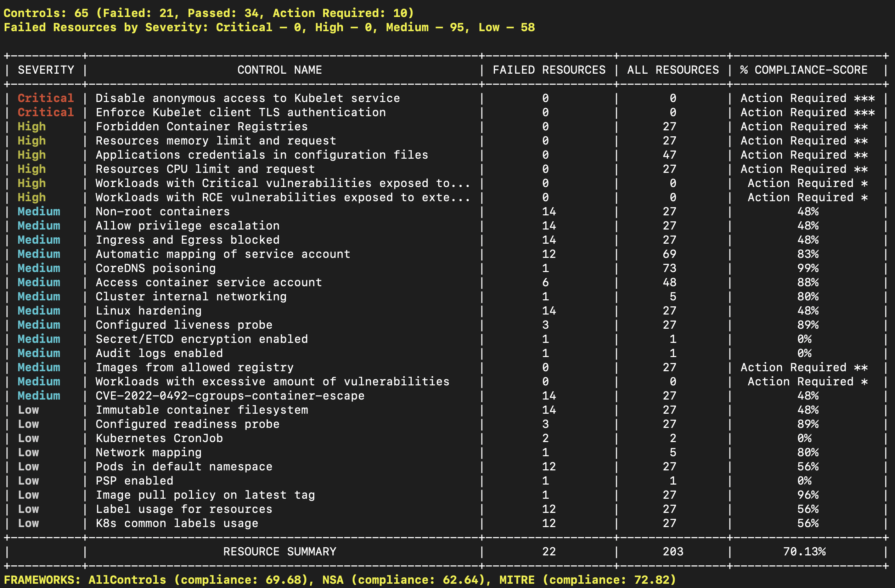Click 'Secret/ETCD encryption enabled' text
Image resolution: width=895 pixels, height=588 pixels.
click(x=202, y=339)
